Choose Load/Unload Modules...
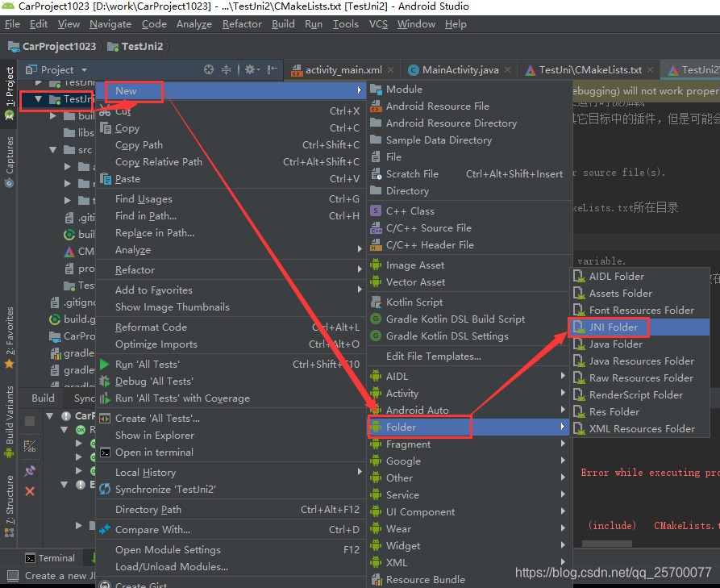The image size is (720, 588). point(231,566)
